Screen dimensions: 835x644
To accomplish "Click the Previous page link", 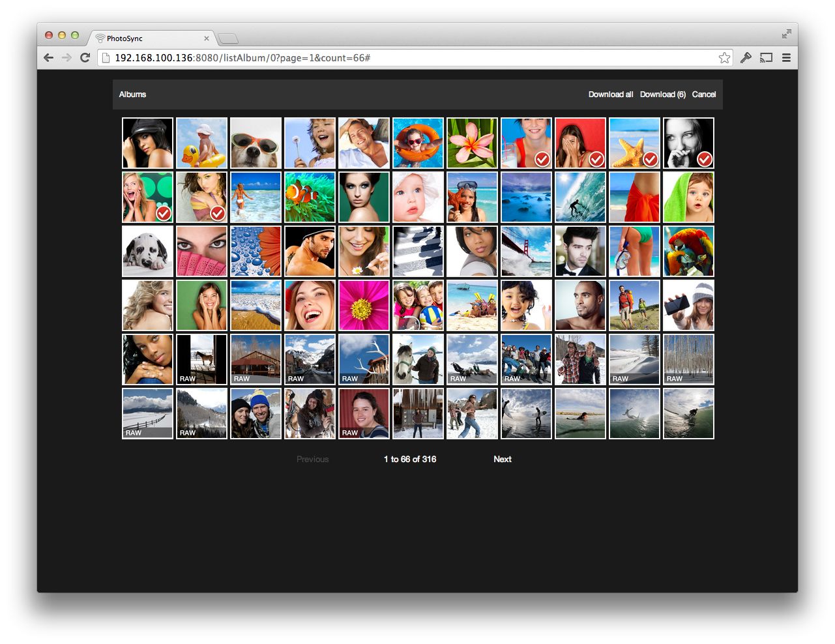I will [313, 459].
